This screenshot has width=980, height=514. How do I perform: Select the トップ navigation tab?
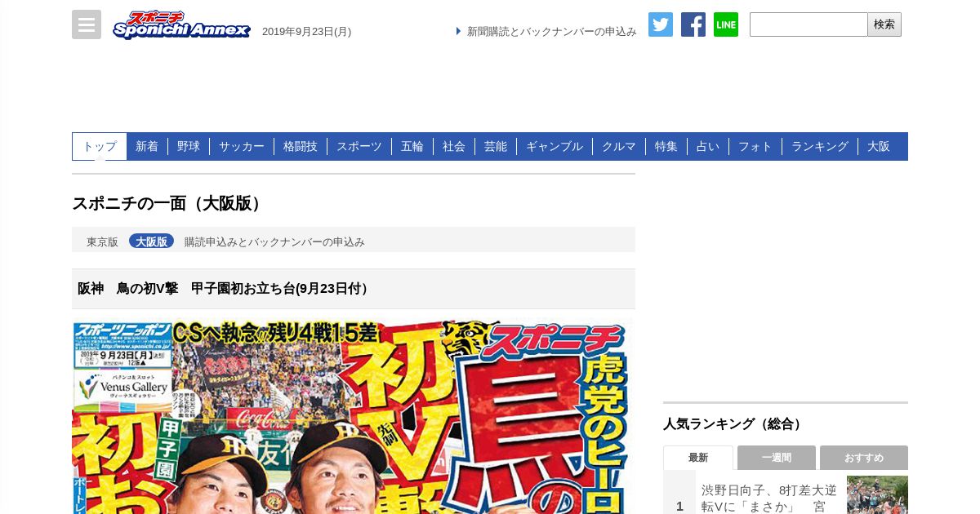click(x=100, y=146)
